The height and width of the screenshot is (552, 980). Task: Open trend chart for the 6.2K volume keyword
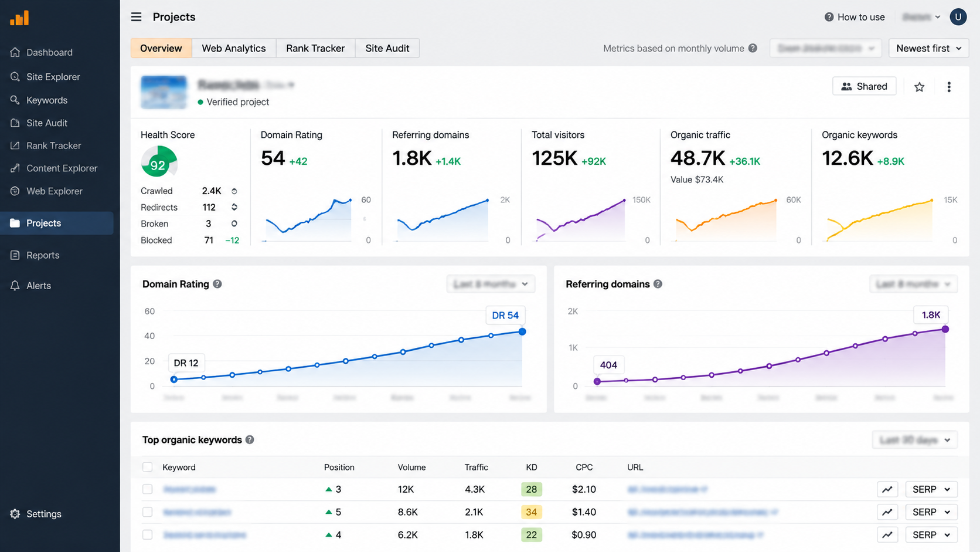(x=887, y=535)
